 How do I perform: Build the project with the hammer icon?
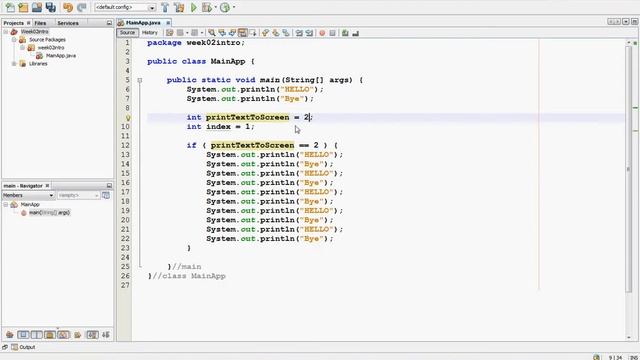click(165, 7)
